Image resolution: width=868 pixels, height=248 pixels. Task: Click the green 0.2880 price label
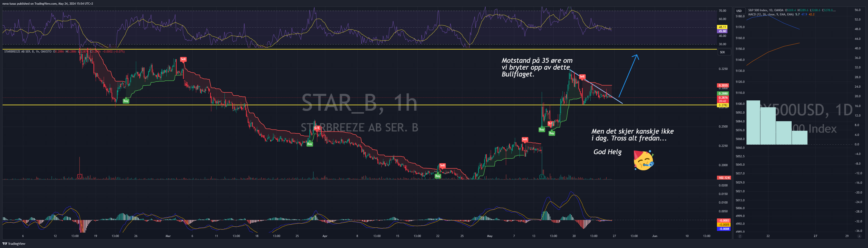click(723, 94)
